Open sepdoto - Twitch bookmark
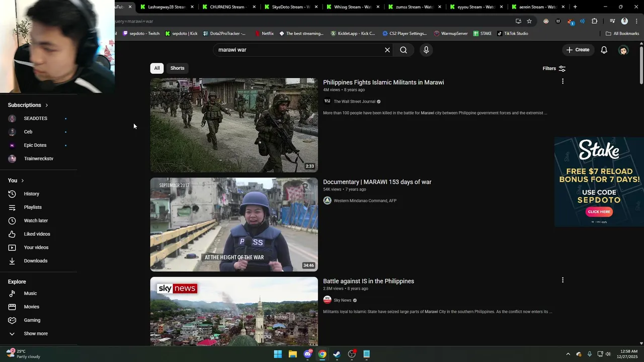The width and height of the screenshot is (644, 362). pyautogui.click(x=141, y=34)
